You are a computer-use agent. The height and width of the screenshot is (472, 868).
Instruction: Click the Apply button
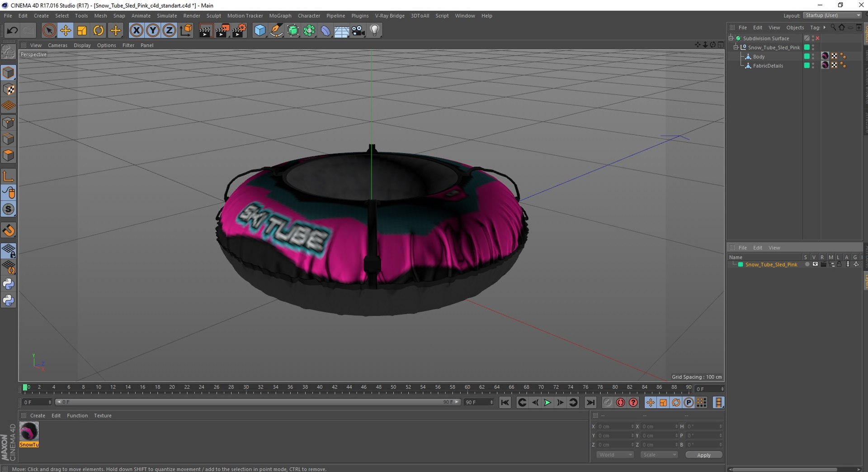coord(704,455)
